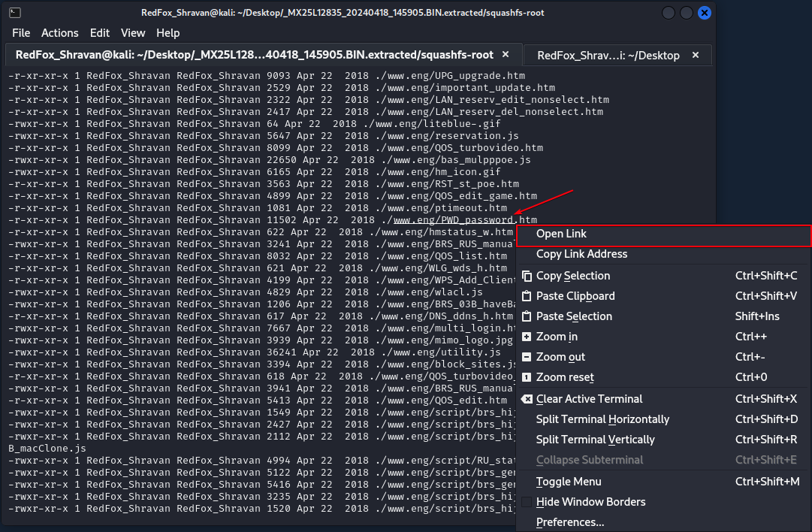Image resolution: width=812 pixels, height=532 pixels.
Task: Click the QOS_edit.htm file line
Action: pos(258,400)
